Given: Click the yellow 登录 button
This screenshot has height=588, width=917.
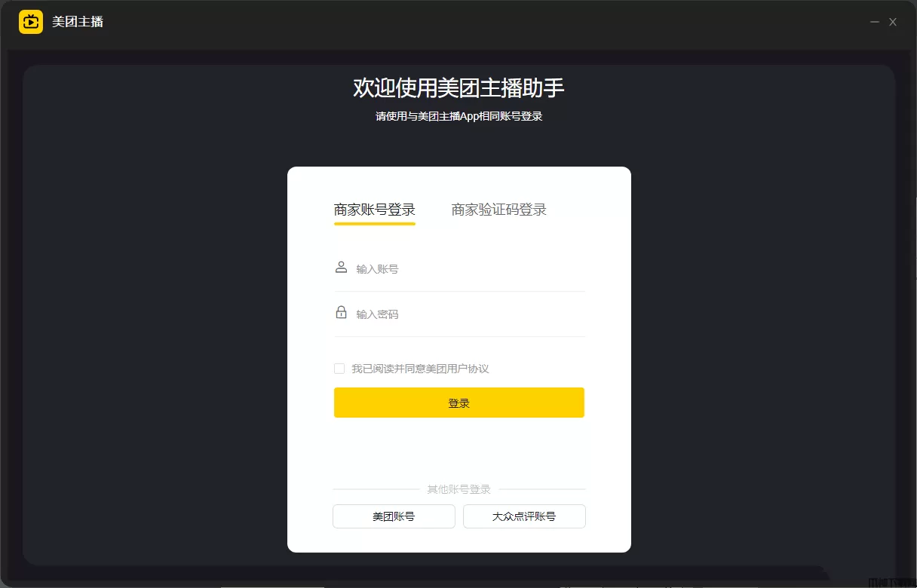Looking at the screenshot, I should pos(459,403).
